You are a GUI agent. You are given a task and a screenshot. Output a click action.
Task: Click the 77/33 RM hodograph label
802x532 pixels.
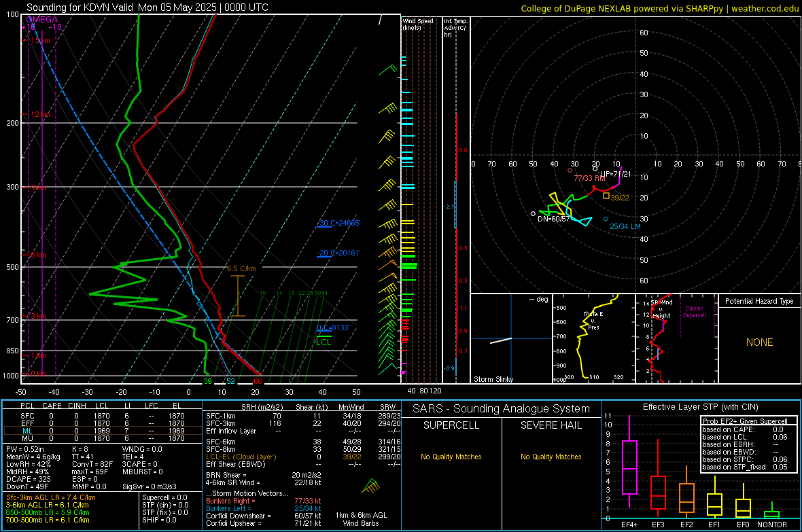point(590,178)
